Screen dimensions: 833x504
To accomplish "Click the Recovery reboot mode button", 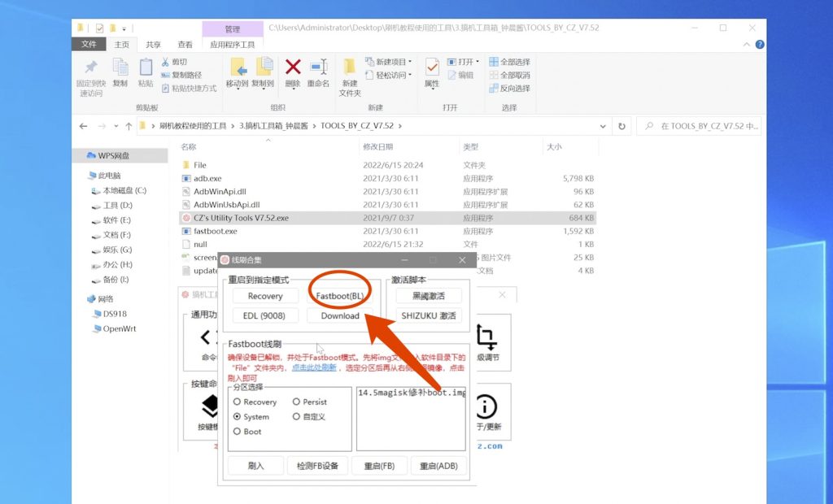I will pos(265,296).
